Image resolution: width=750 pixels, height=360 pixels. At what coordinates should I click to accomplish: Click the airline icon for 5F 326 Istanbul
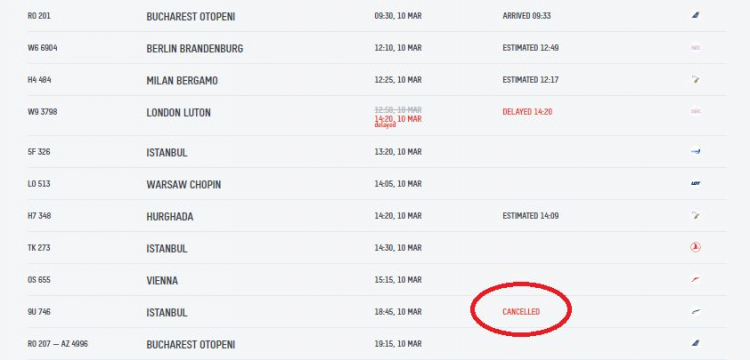[x=695, y=152]
